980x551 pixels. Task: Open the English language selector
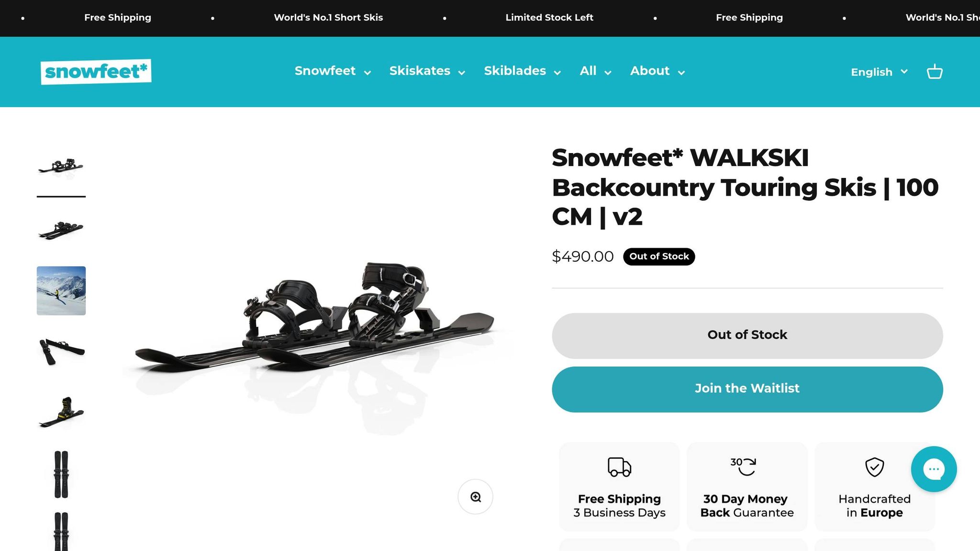(x=879, y=72)
